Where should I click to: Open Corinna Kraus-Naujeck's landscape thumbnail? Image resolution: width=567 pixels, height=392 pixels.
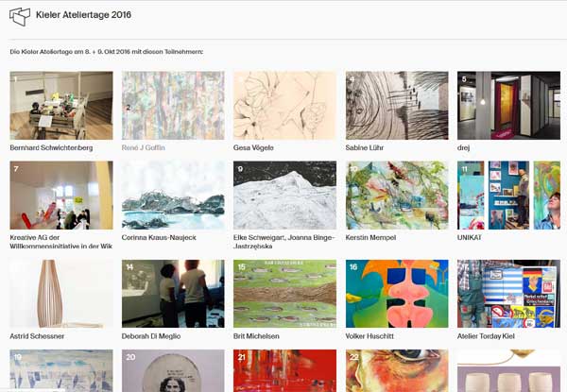pyautogui.click(x=173, y=196)
